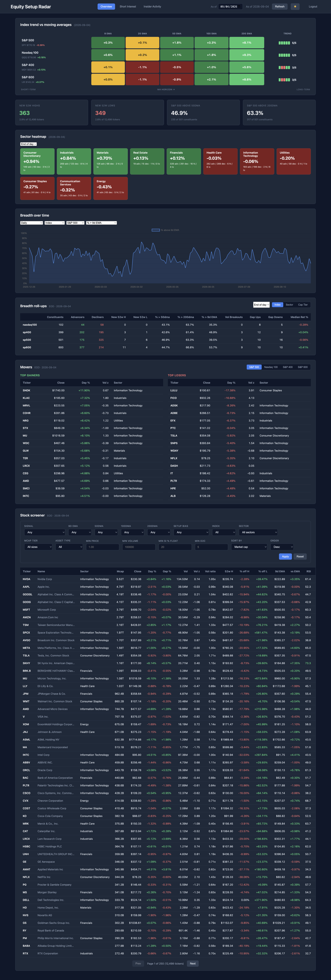
Task: Switch to the Overview tab
Action: [106, 6]
